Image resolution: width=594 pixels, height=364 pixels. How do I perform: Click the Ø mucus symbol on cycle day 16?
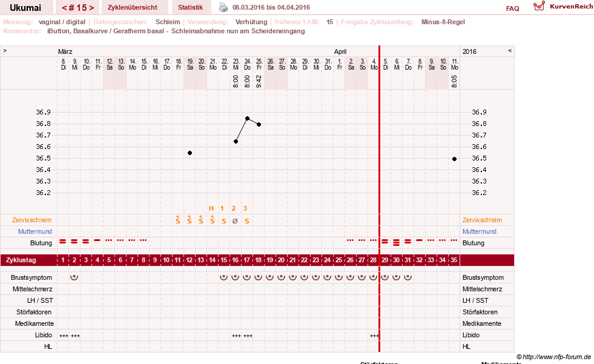tap(235, 221)
